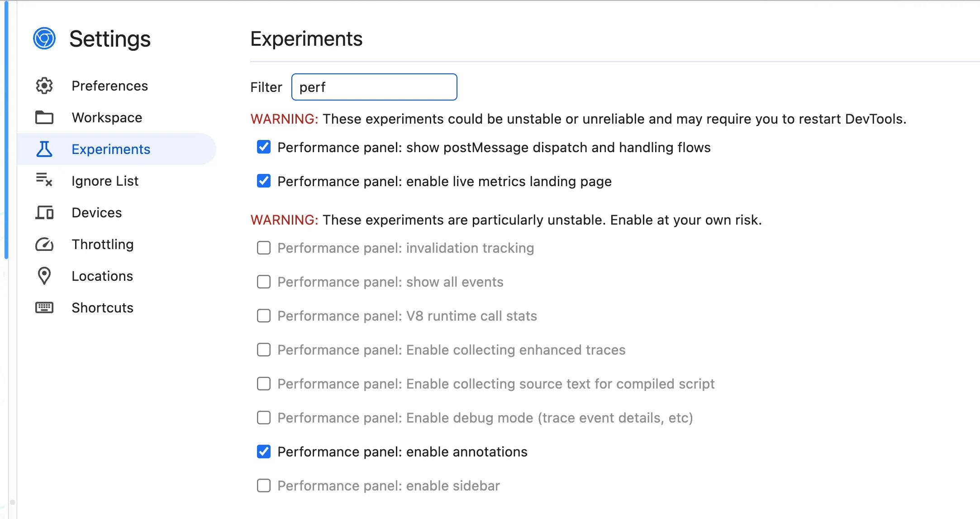Click the Workspace folder icon
Screen dimensions: 980x519
coord(44,117)
